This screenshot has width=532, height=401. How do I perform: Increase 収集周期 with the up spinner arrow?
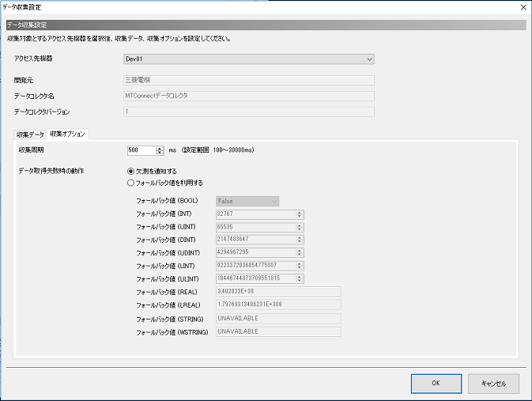[x=160, y=149]
